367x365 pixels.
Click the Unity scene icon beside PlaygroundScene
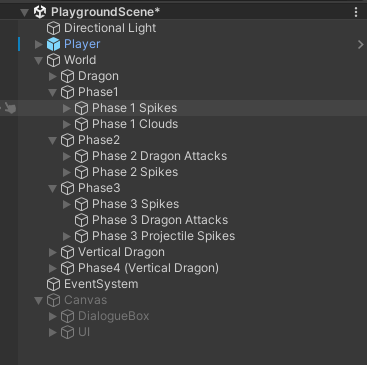pos(40,12)
